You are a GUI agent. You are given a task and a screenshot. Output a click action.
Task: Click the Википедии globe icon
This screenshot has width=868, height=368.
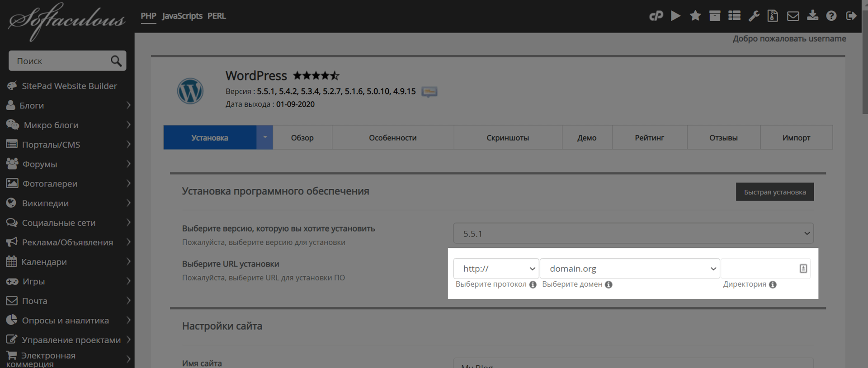[11, 203]
